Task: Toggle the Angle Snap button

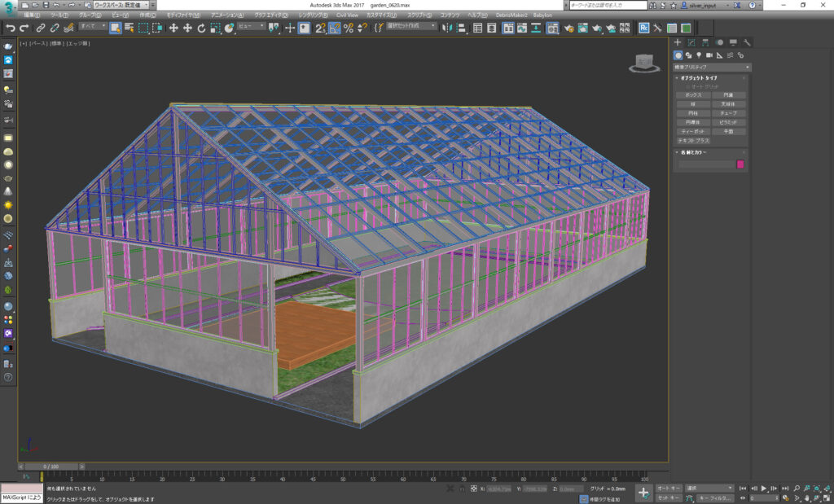Action: [x=334, y=28]
